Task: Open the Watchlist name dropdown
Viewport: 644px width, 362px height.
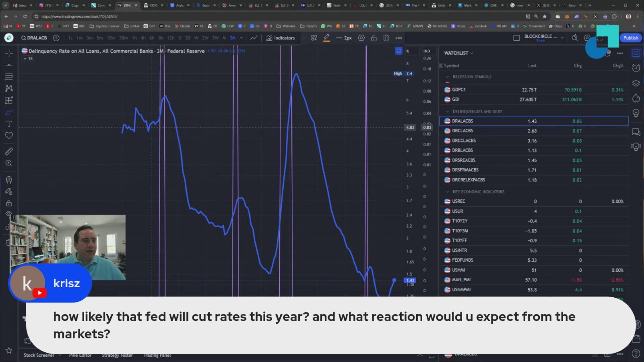Action: (458, 53)
